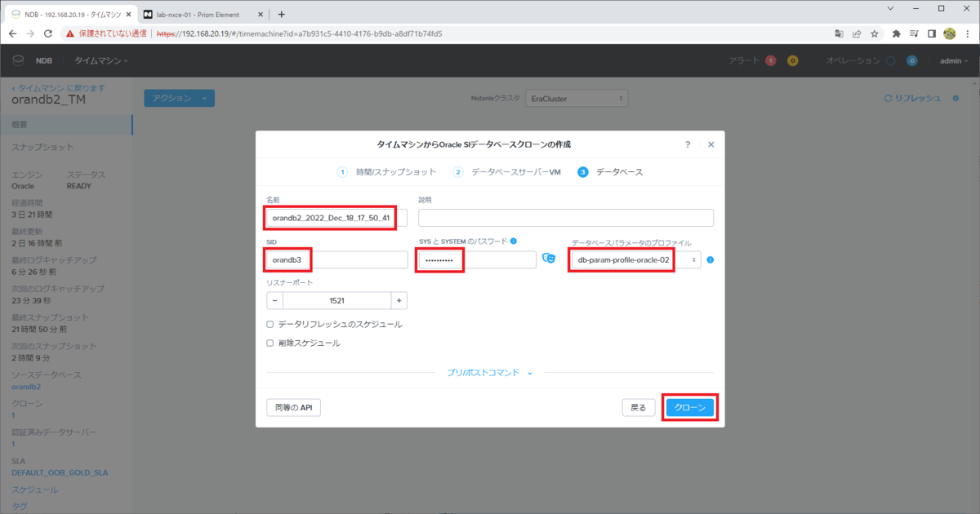Click the running operations spinner icon
The height and width of the screenshot is (514, 980).
[890, 60]
